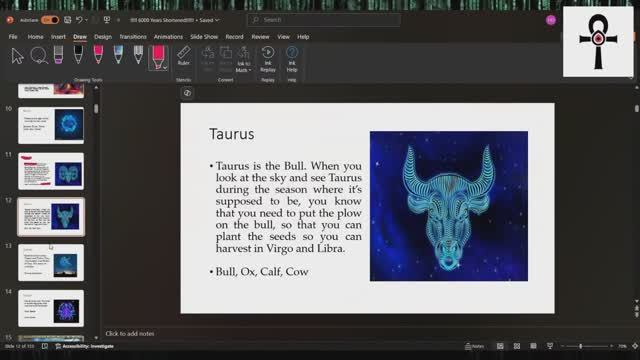The height and width of the screenshot is (360, 640).
Task: Click the Save icon in title bar
Action: [x=67, y=20]
